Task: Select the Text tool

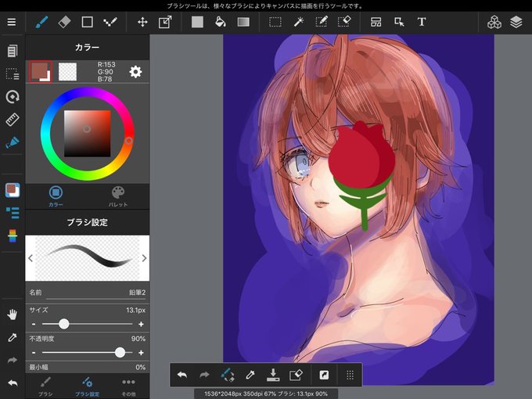Action: click(422, 22)
